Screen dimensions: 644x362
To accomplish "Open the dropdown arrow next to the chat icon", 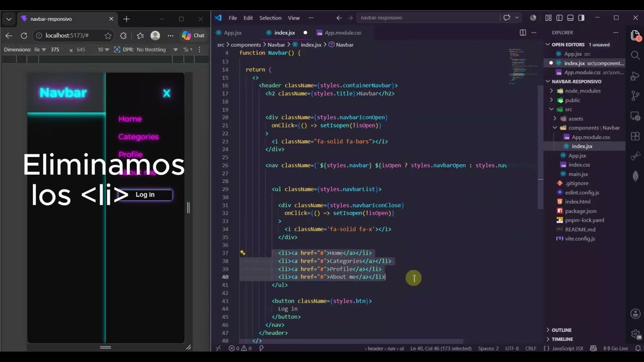I will click(x=516, y=18).
